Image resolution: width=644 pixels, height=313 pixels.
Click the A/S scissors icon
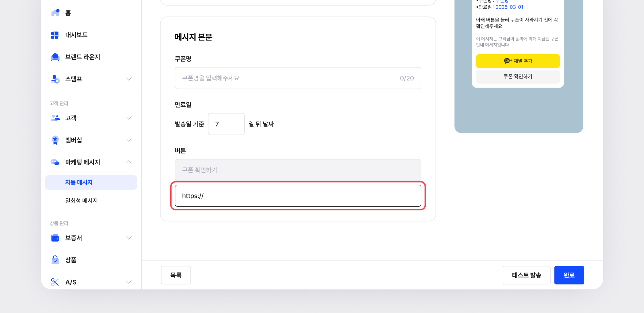tap(55, 282)
